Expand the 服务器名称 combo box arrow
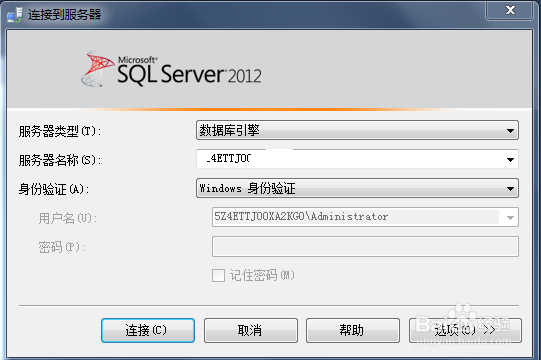 (510, 159)
